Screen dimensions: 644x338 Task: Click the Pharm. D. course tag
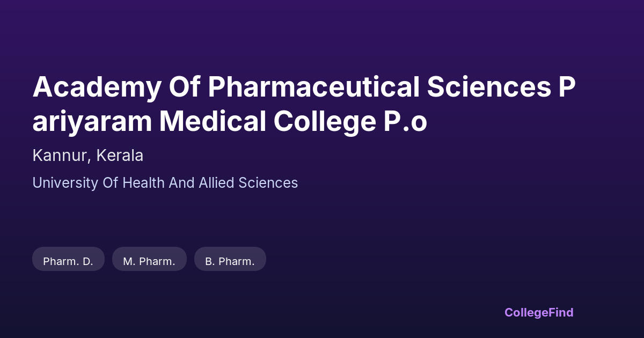click(x=68, y=261)
